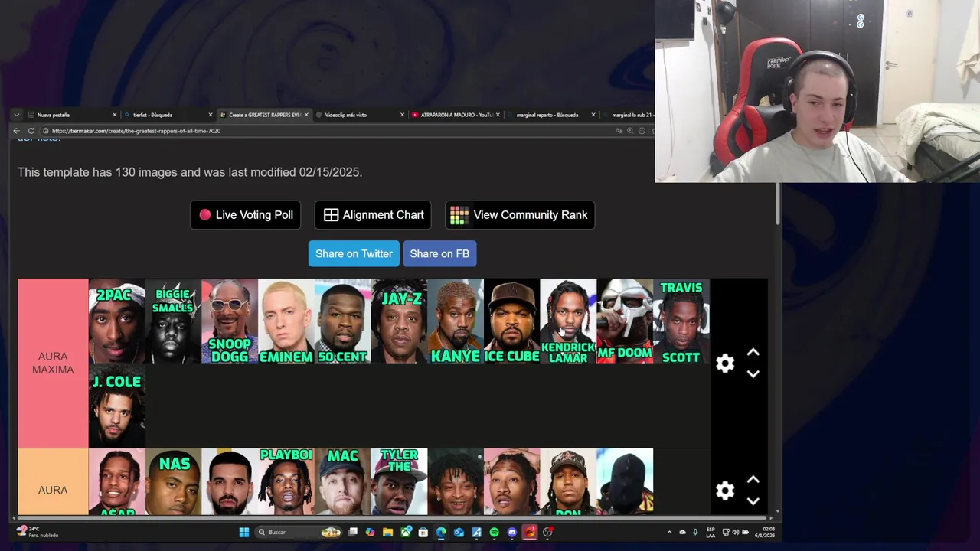The height and width of the screenshot is (551, 980).
Task: Launch Copilot from the taskbar
Action: point(370,532)
